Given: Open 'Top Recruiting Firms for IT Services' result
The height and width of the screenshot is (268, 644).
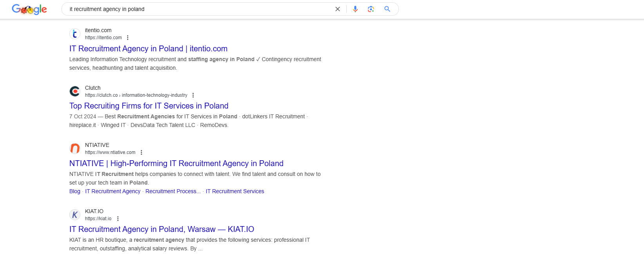Looking at the screenshot, I should (x=148, y=106).
